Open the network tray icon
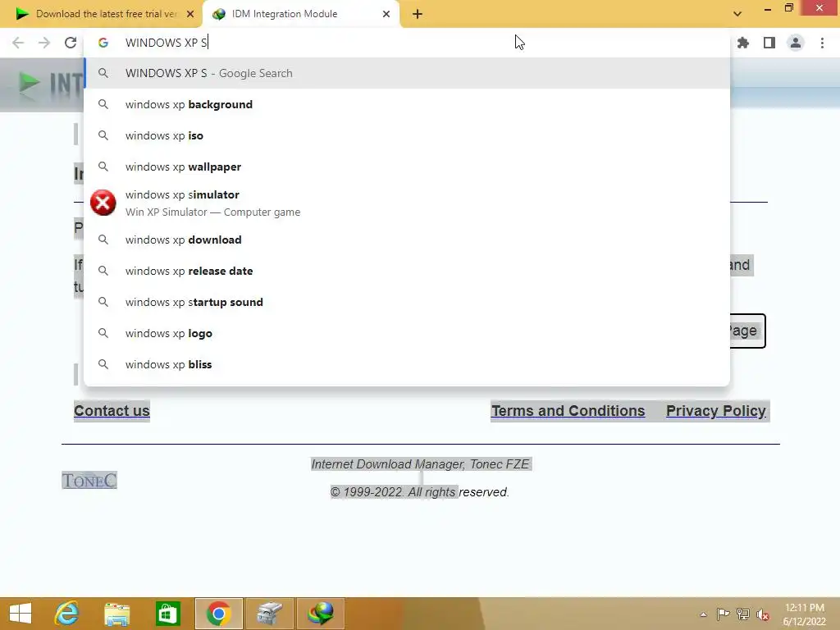 pyautogui.click(x=743, y=614)
